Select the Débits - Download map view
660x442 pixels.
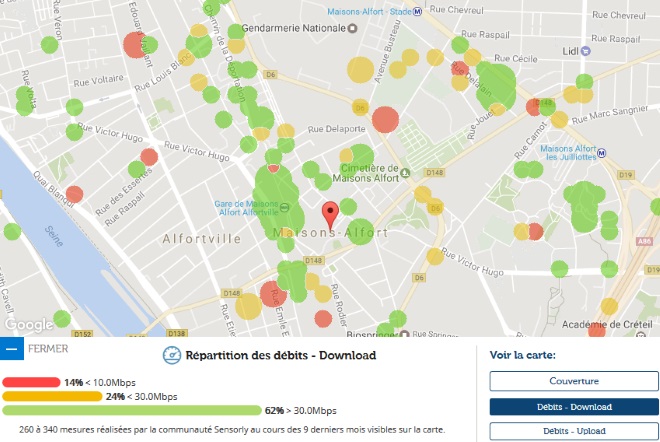pyautogui.click(x=574, y=407)
